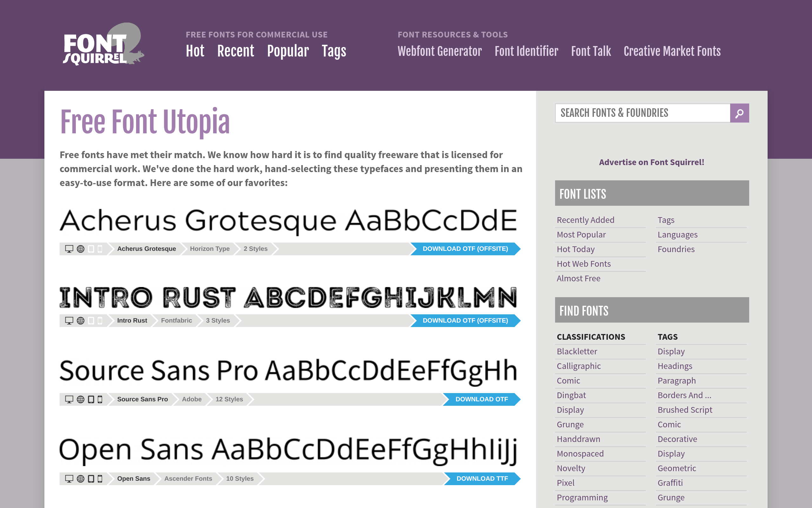Open Hot Web Fonts list

[x=584, y=264]
